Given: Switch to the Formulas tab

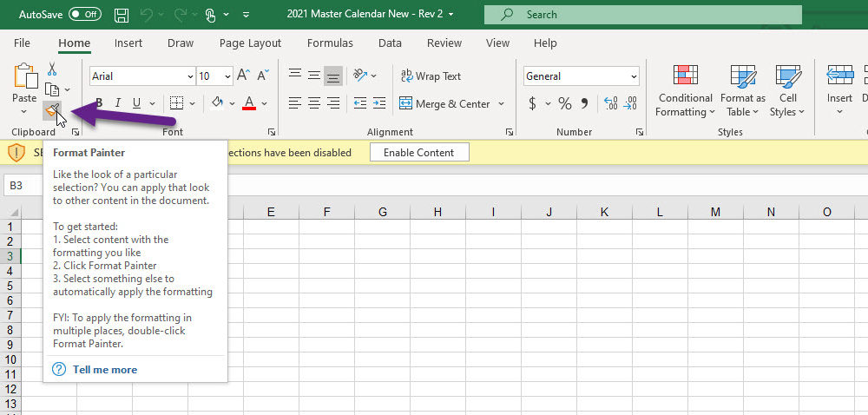Looking at the screenshot, I should click(x=330, y=43).
